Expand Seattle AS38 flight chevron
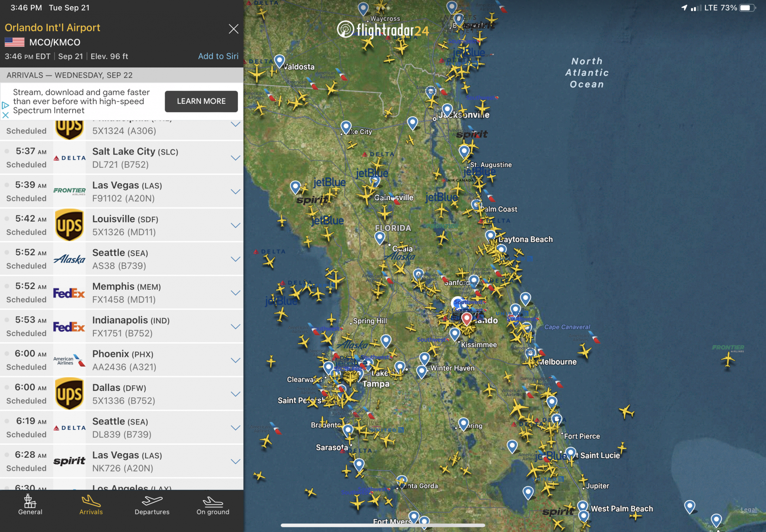 coord(235,259)
